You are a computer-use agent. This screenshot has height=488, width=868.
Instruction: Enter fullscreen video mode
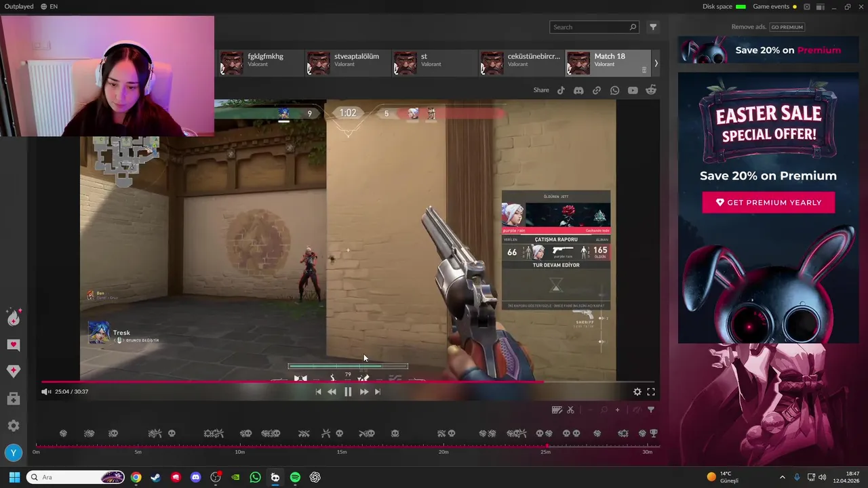pos(651,392)
